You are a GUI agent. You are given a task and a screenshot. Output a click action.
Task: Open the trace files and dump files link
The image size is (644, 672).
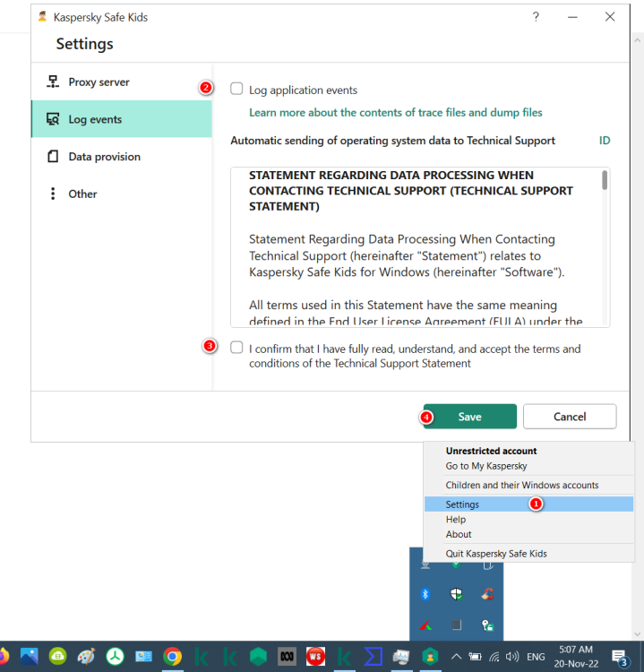(x=396, y=112)
